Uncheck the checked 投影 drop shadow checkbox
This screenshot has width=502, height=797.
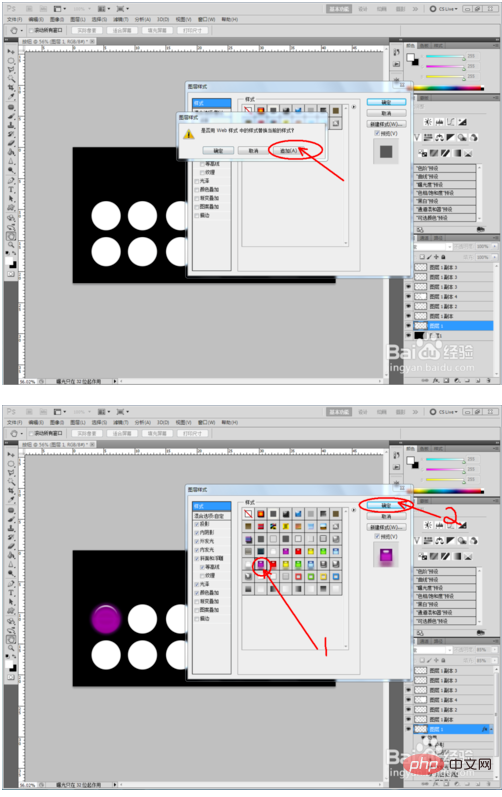(197, 524)
